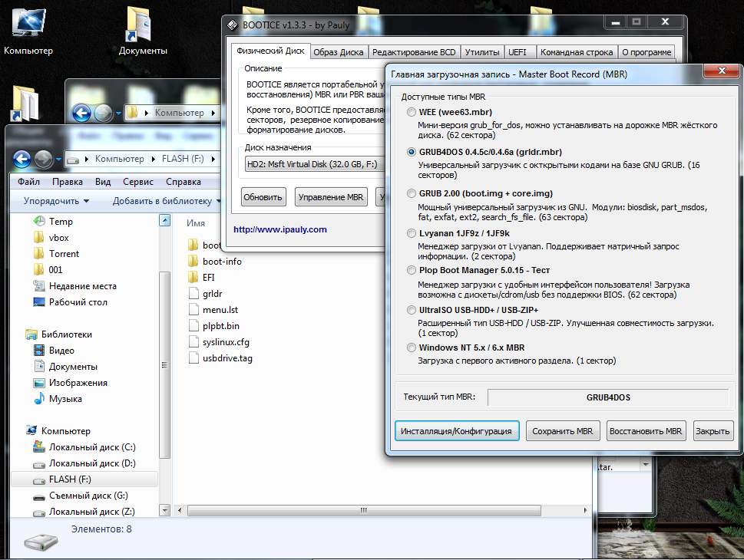Click the Инсталляция/Конфигурация button
Viewport: 744px width, 560px height.
coord(457,431)
